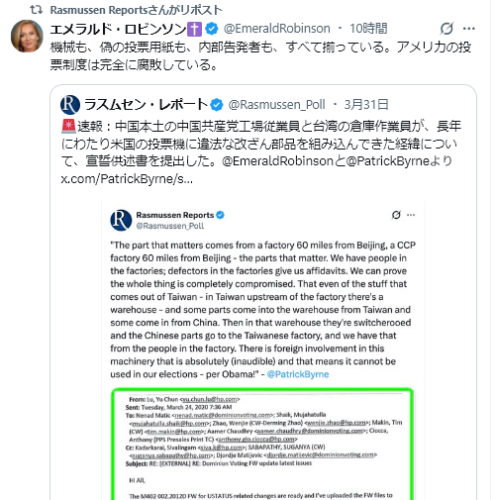Screen dimensions: 495x500
Task: Open the Grok icon on the top post
Action: coord(446,29)
